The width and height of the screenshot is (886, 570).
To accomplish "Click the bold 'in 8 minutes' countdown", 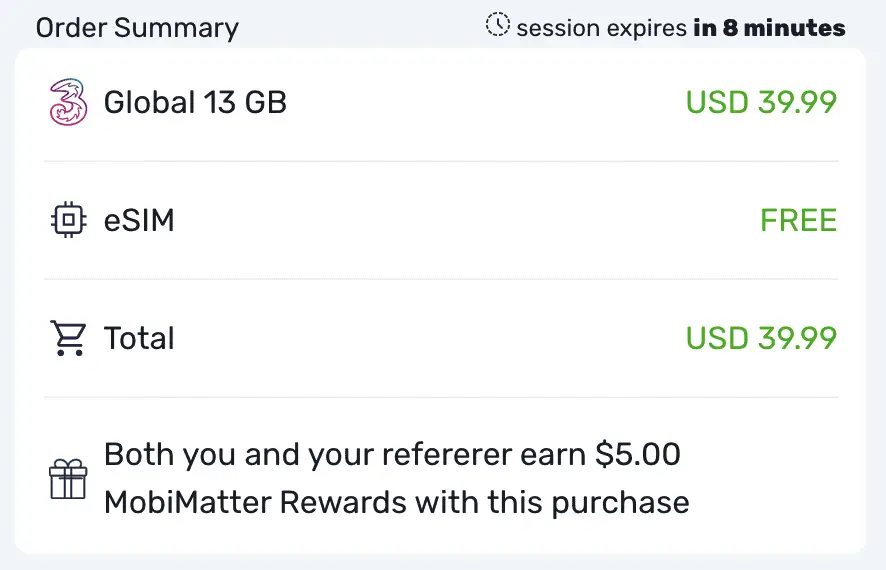I will (x=769, y=27).
